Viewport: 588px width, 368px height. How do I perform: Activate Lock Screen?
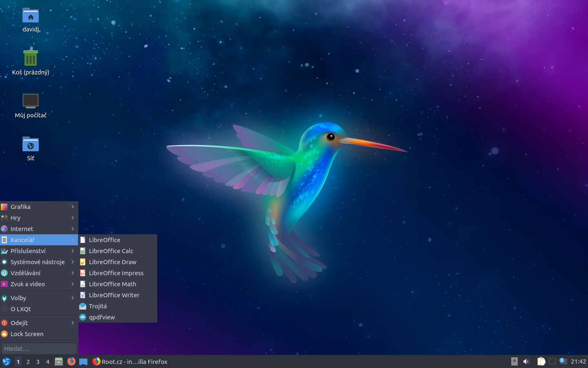[x=27, y=334]
